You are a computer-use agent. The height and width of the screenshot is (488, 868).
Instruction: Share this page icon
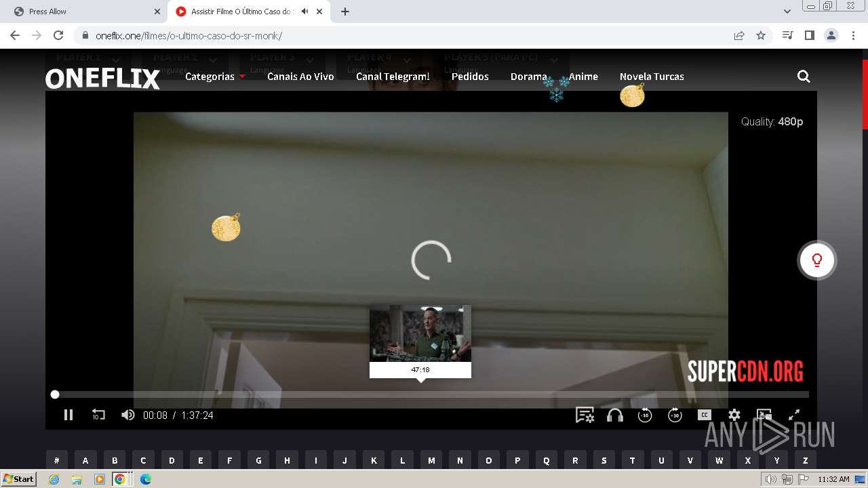pyautogui.click(x=739, y=35)
